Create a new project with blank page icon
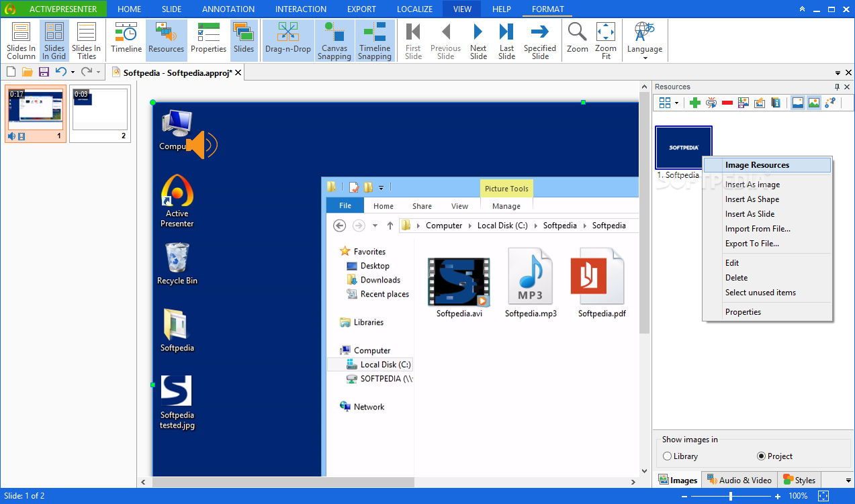Screen dimensions: 855x504 click(11, 72)
